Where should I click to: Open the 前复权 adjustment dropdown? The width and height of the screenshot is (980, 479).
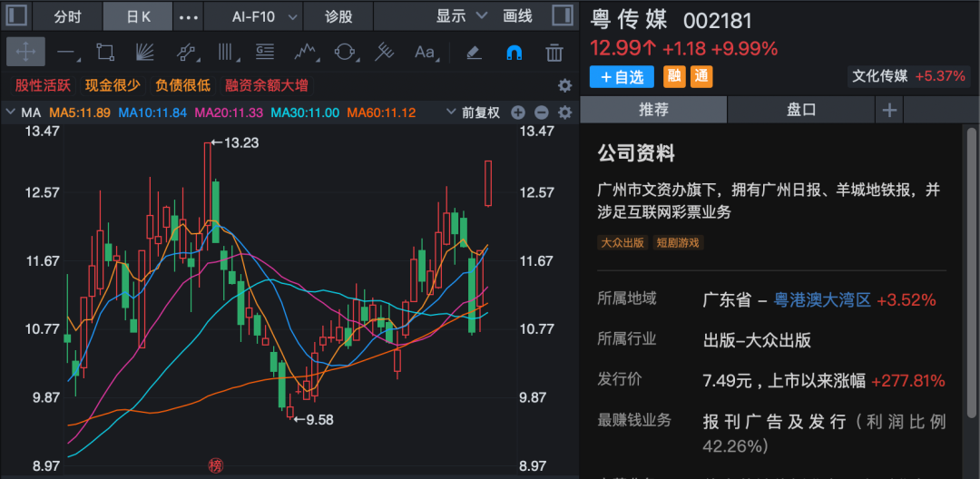(x=474, y=112)
